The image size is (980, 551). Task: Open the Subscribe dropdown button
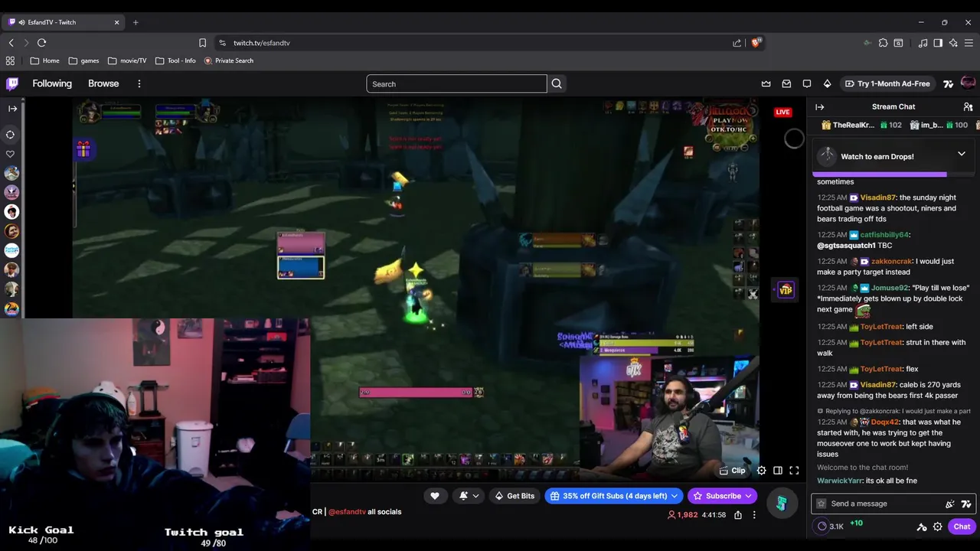tap(722, 496)
